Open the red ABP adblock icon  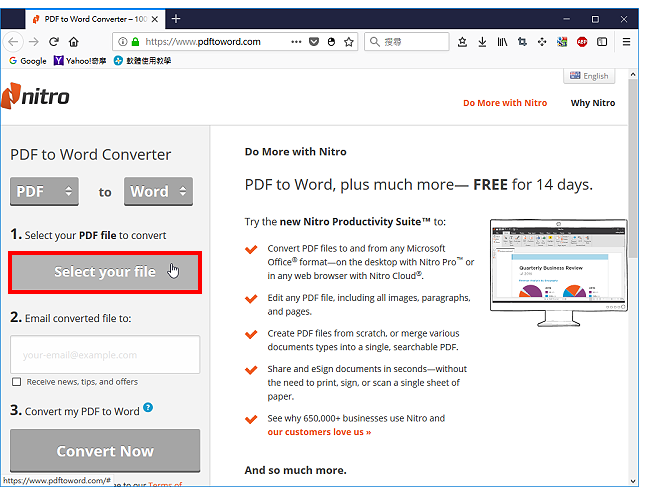[582, 42]
